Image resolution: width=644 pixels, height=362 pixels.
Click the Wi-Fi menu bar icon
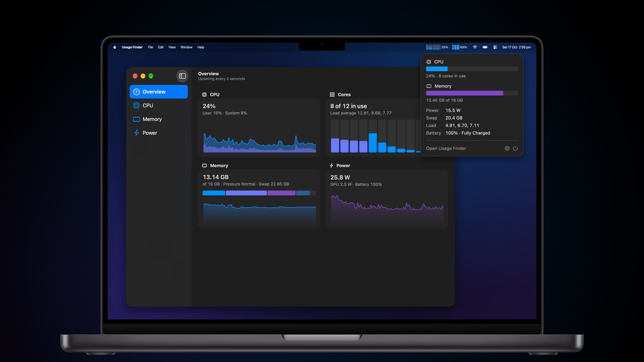[475, 47]
